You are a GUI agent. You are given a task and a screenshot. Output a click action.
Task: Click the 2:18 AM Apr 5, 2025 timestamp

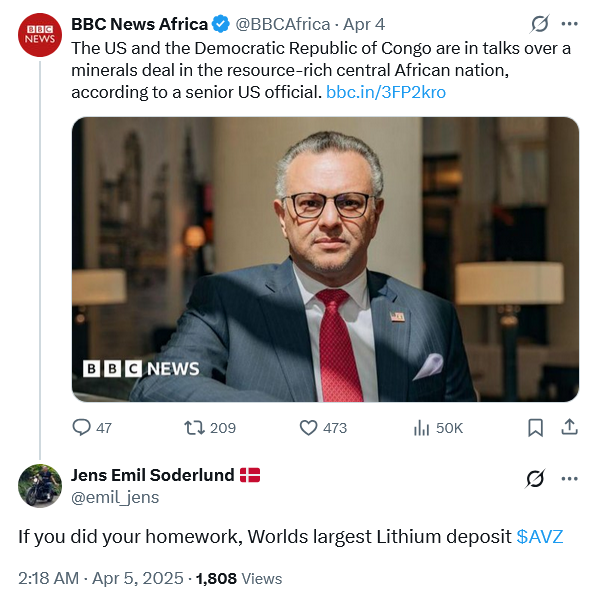click(101, 578)
